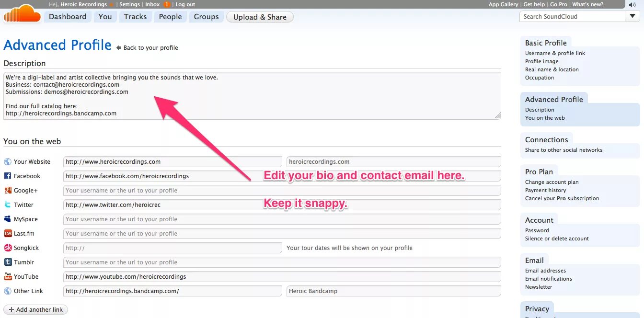This screenshot has height=318, width=644.
Task: Open the Basic Profile sidebar section
Action: [546, 43]
